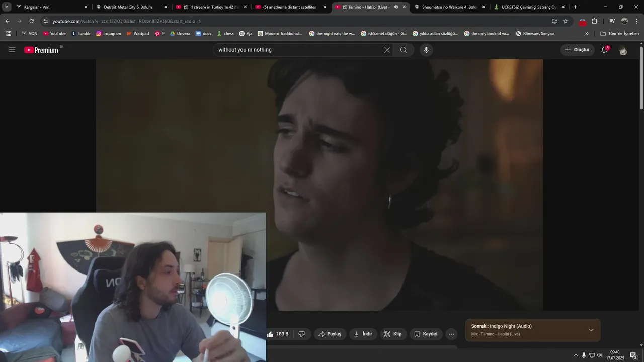This screenshot has height=362, width=644.
Task: Install app icon in address bar
Action: coord(554,21)
